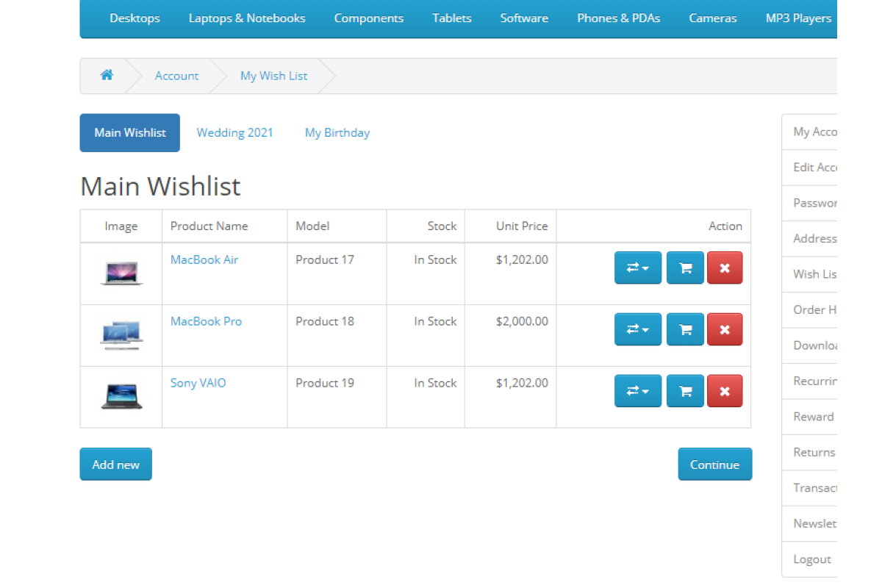This screenshot has width=882, height=588.
Task: Click the Add new button
Action: coord(115,465)
